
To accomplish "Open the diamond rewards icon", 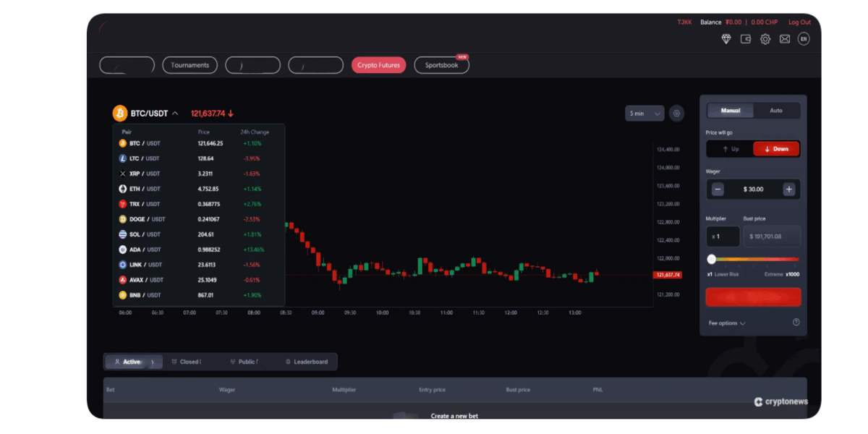I will pyautogui.click(x=726, y=39).
